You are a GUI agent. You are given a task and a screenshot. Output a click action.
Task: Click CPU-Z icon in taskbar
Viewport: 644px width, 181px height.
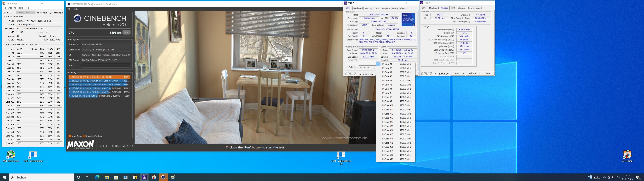click(144, 177)
